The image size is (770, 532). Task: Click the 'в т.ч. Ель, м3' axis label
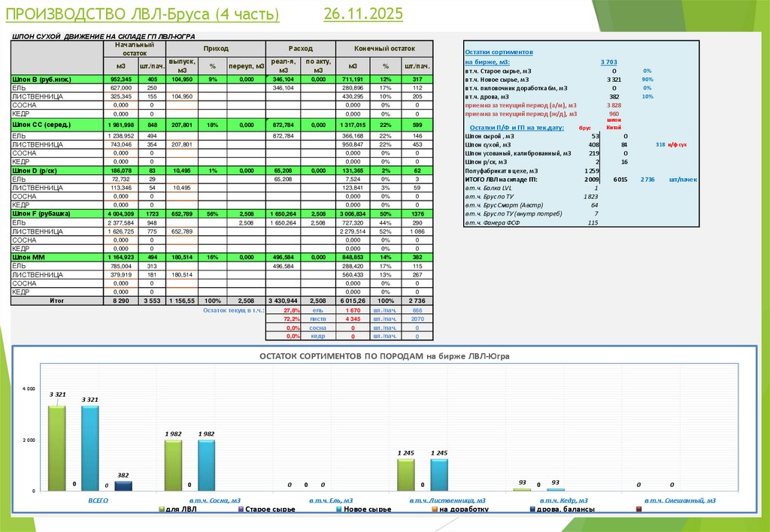(331, 500)
